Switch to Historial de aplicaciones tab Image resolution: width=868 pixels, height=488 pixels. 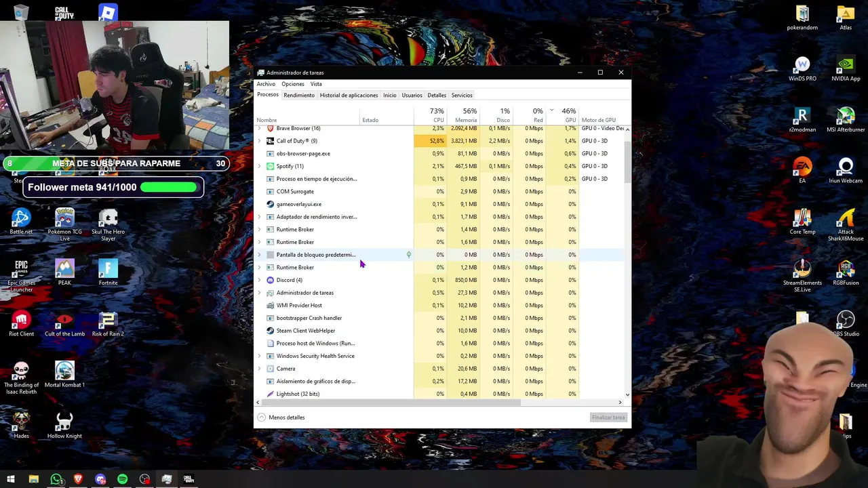(349, 95)
